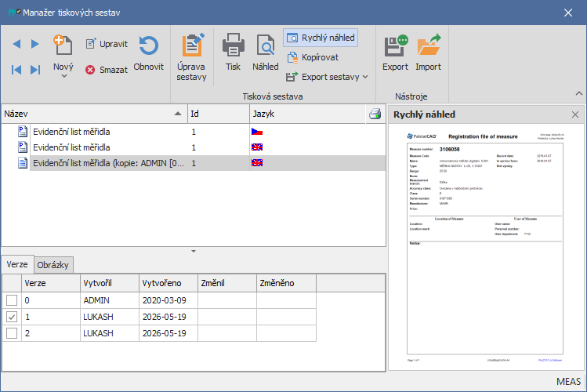The image size is (587, 392).
Task: Close Manažer tiskových sestav window
Action: [x=568, y=13]
